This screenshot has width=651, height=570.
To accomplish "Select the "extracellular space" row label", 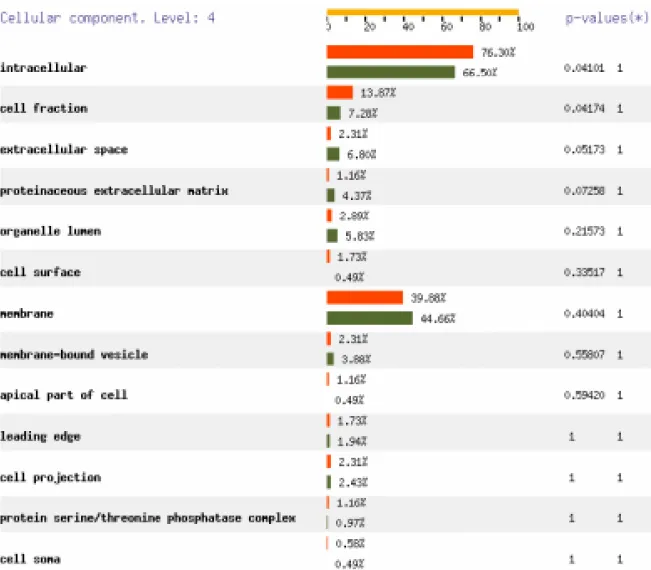I will (64, 149).
